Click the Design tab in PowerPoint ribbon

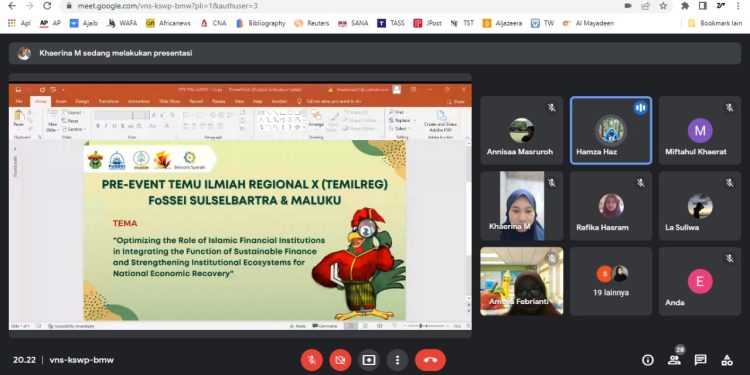(x=82, y=101)
